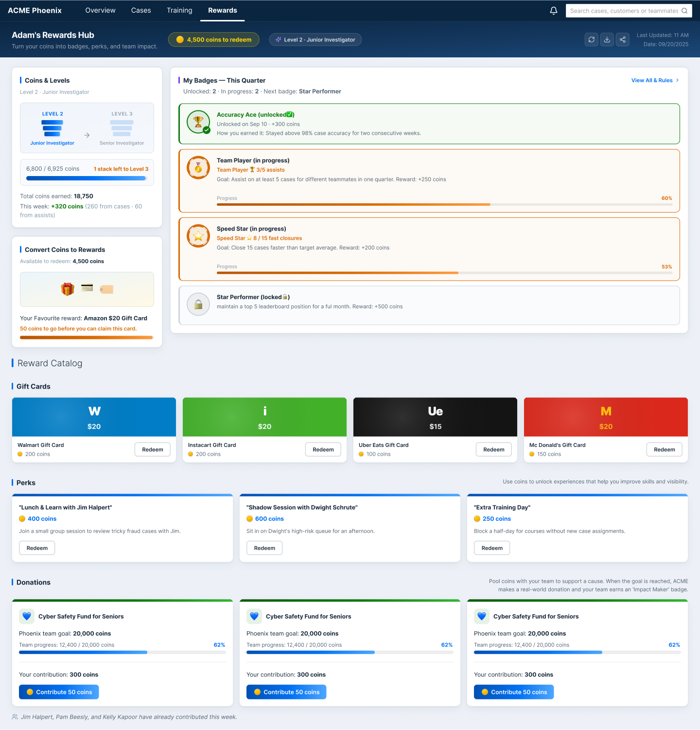Contribute 50 coins on third donation card
Image resolution: width=700 pixels, height=730 pixels.
click(x=514, y=692)
